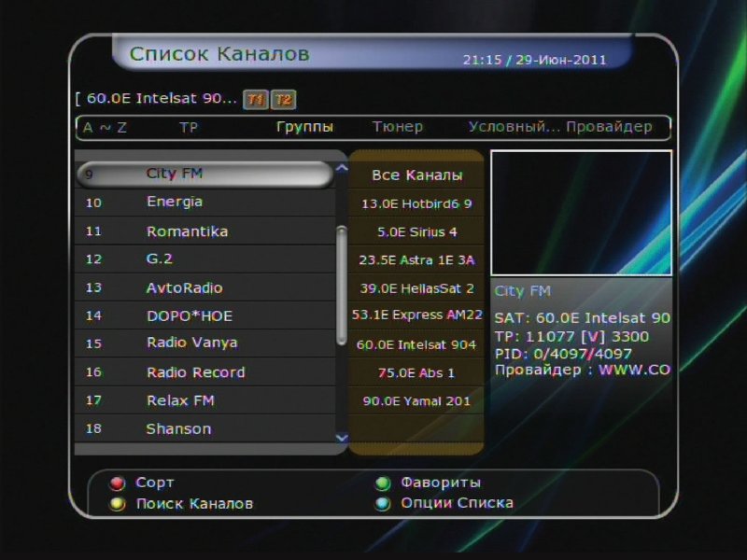Click the Список Каналов header title
The width and height of the screenshot is (747, 560).
[219, 54]
